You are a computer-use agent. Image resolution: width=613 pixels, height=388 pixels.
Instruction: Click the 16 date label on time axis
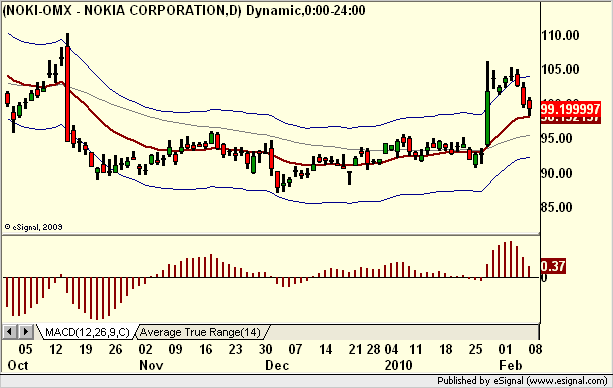206,349
